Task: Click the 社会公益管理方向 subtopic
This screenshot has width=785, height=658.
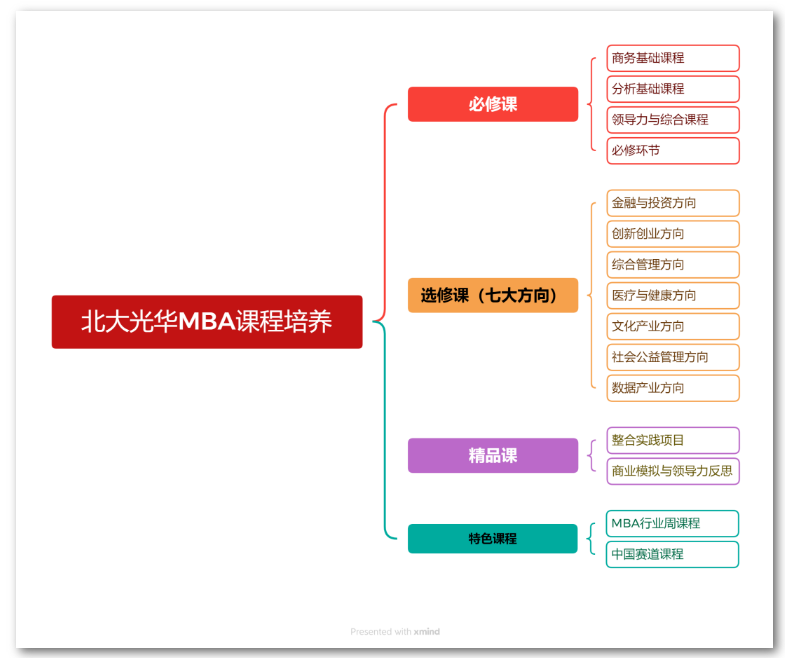Action: click(x=673, y=357)
